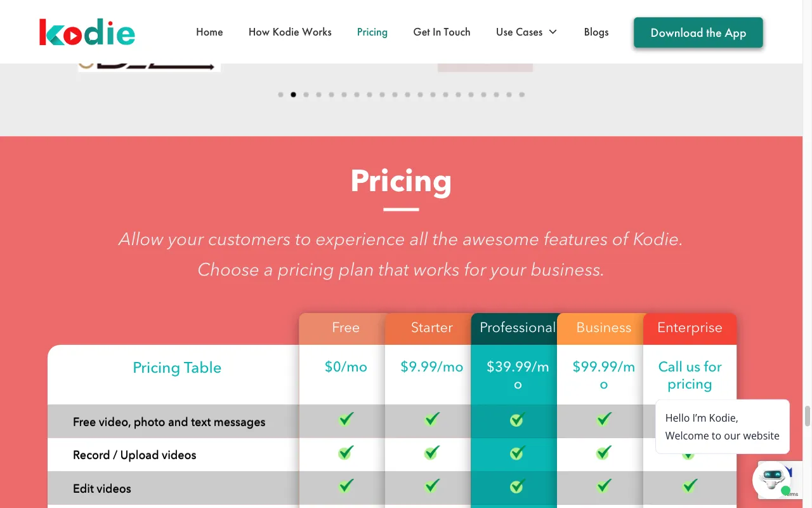This screenshot has height=508, width=812.
Task: Select the last carousel dot
Action: pos(521,95)
